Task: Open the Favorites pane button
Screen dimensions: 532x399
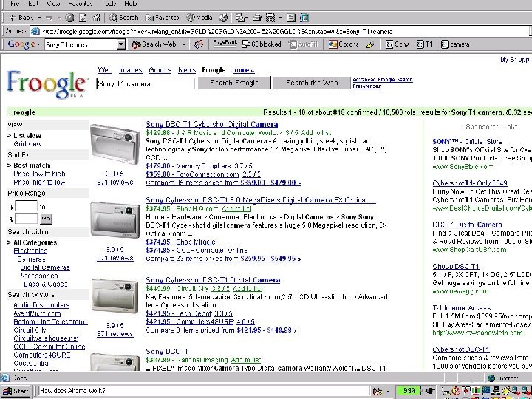Action: click(162, 17)
